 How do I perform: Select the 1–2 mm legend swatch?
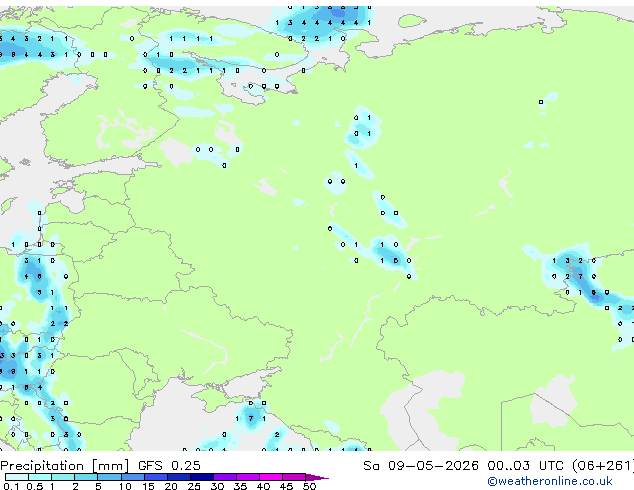tap(63, 477)
